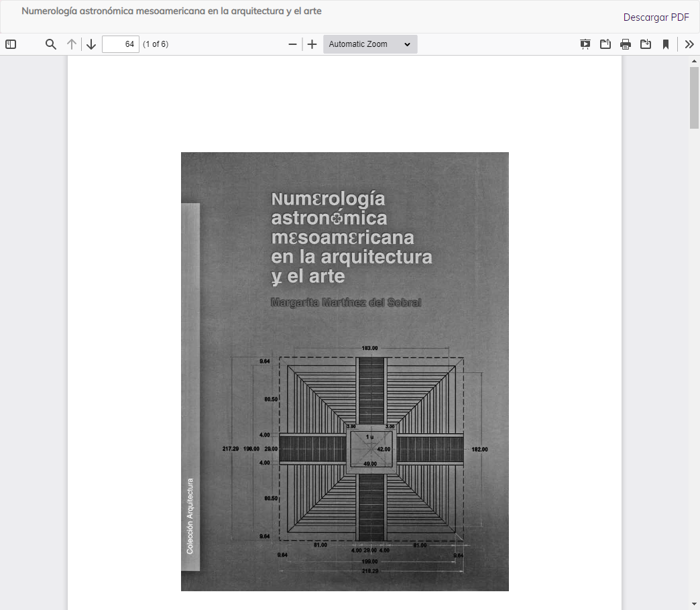Click 'Colección Arquitectura' spine text
Viewport: 700px width, 610px height.
pos(190,516)
